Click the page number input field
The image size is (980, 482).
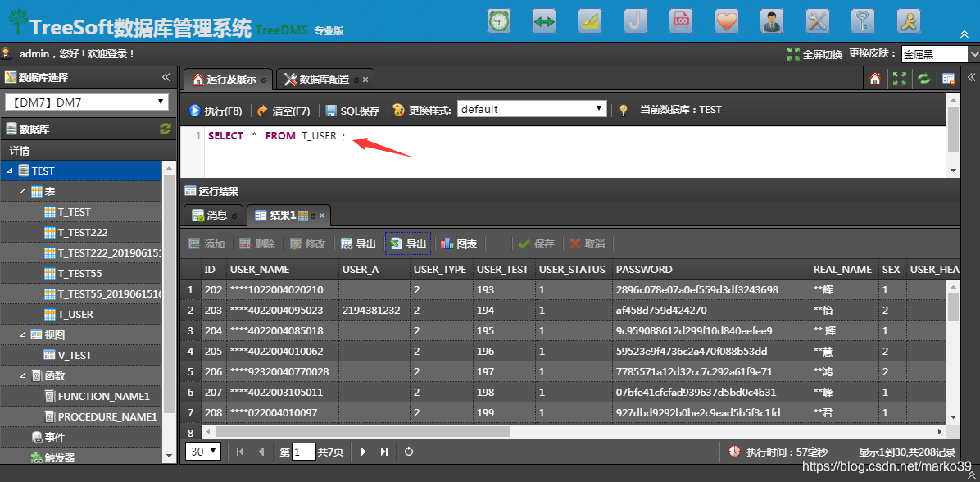coord(304,452)
